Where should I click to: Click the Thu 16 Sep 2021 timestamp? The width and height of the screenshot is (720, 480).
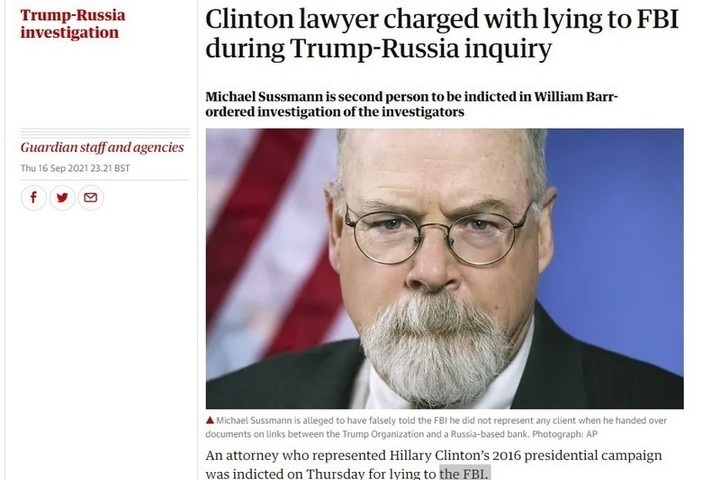(x=73, y=168)
